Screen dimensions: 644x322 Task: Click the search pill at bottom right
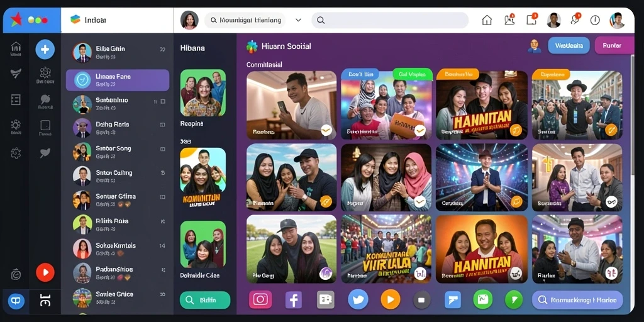577,300
